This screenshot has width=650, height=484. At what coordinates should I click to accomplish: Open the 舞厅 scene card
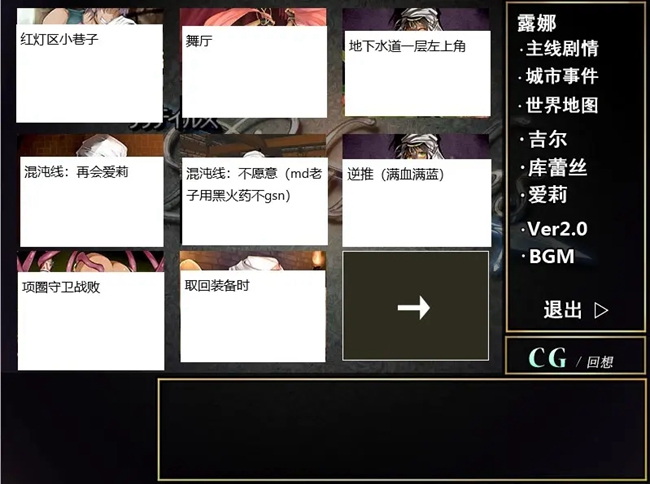click(x=254, y=63)
